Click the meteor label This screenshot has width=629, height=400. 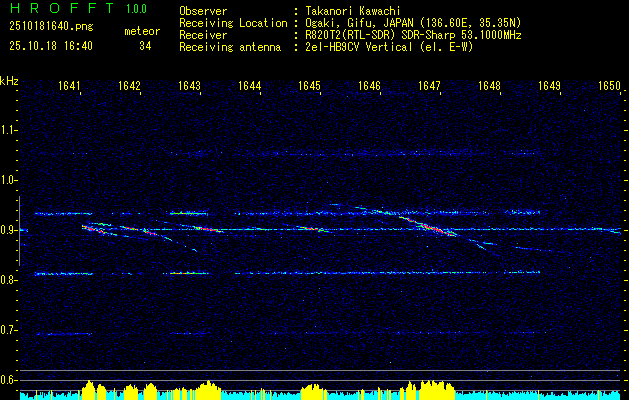(142, 31)
